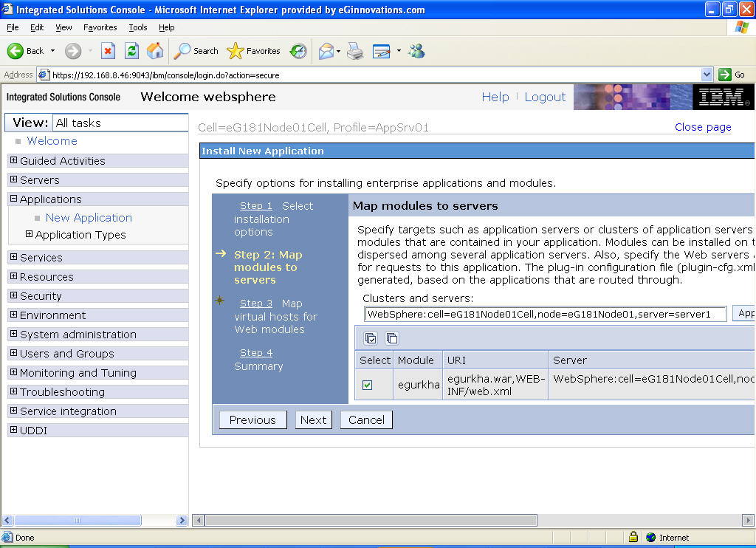Open the View menu
The image size is (756, 548).
pyautogui.click(x=63, y=27)
